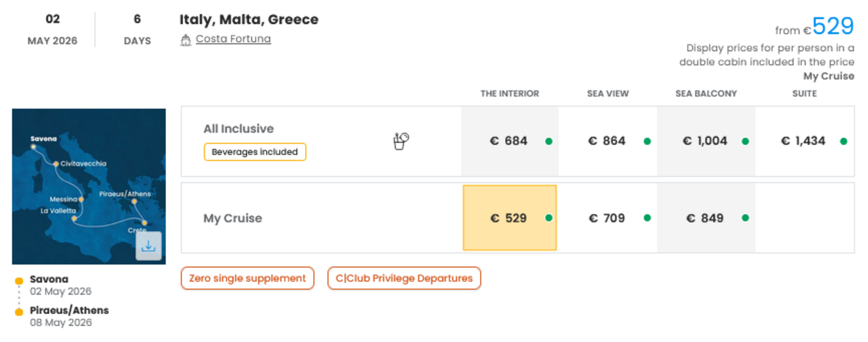The image size is (868, 342).
Task: Click the beverages cup icon
Action: pyautogui.click(x=400, y=141)
